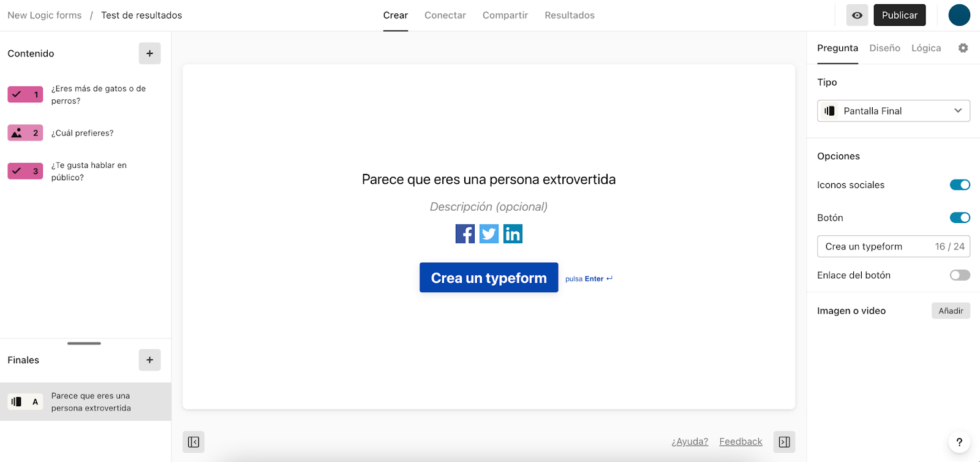
Task: Select '¿Te gusta hablar en público?'
Action: coord(89,172)
